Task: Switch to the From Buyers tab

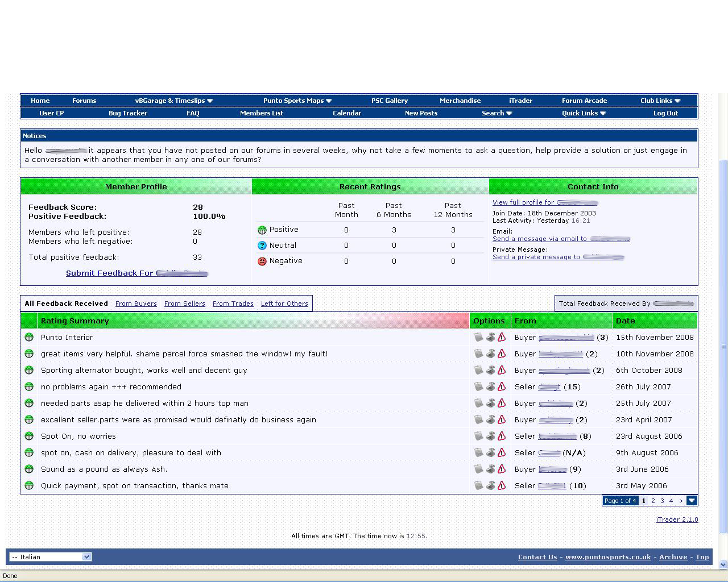Action: click(x=136, y=304)
